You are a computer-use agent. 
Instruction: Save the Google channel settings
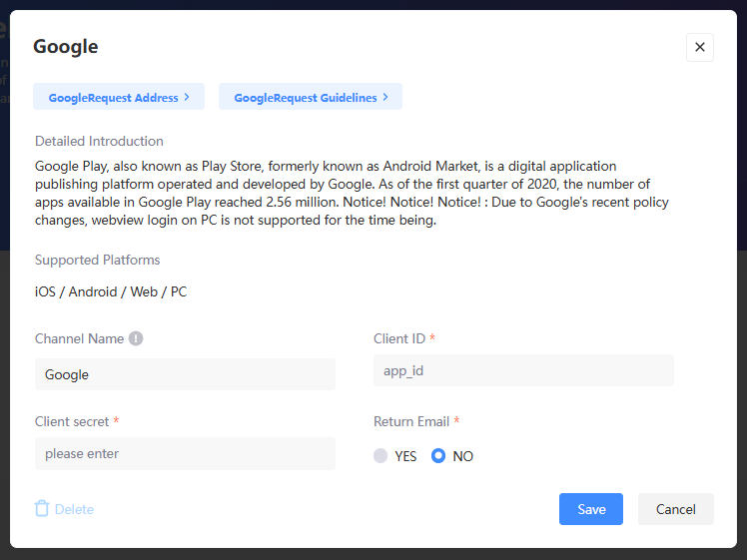tap(591, 509)
